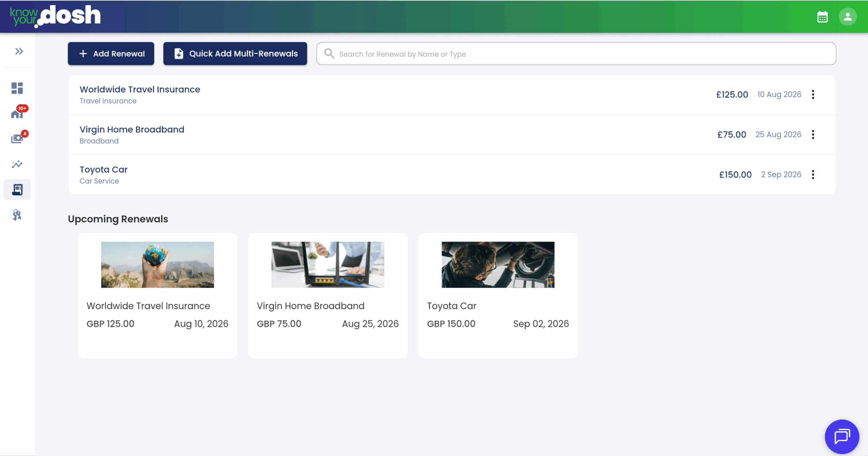Click the Know Your Dosh logo
The width and height of the screenshot is (868, 456).
coord(55,16)
